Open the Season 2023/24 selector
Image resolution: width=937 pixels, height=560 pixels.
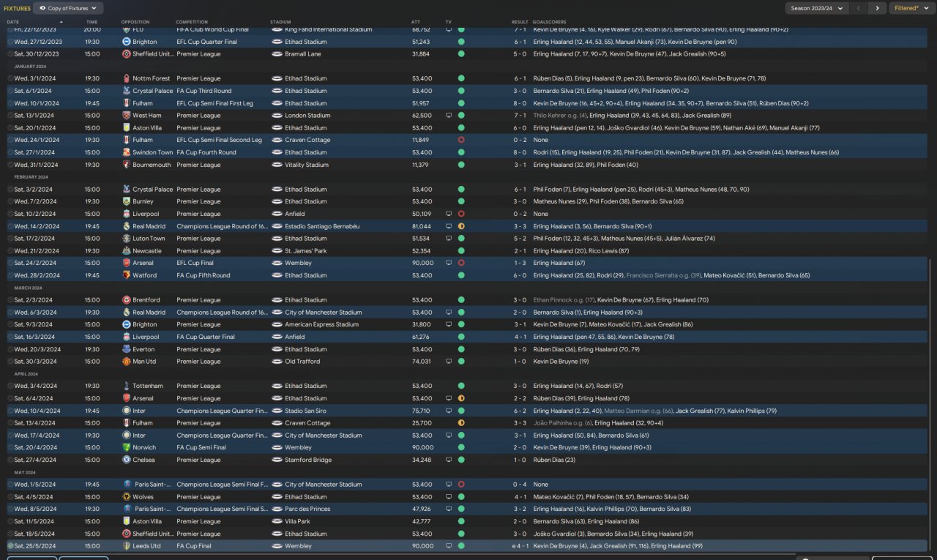(816, 8)
